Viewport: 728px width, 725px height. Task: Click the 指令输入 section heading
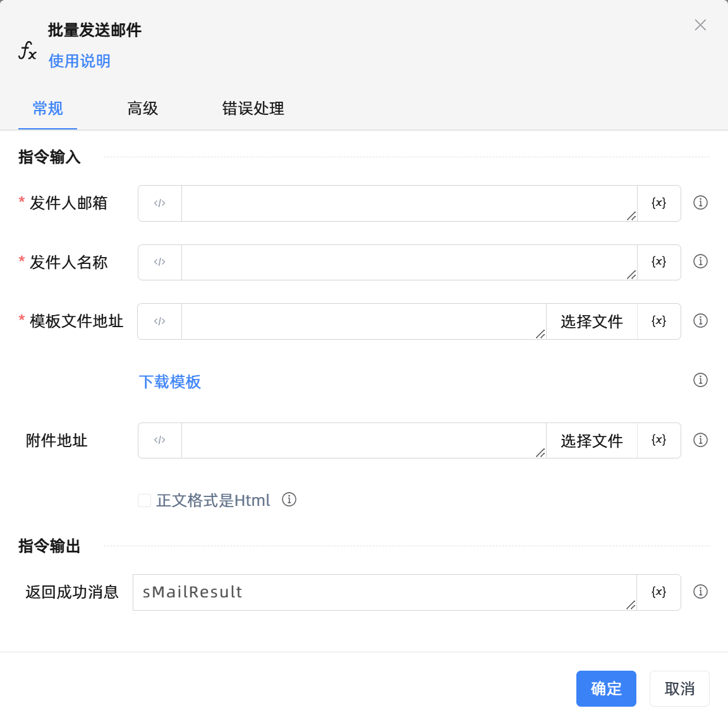(x=49, y=157)
